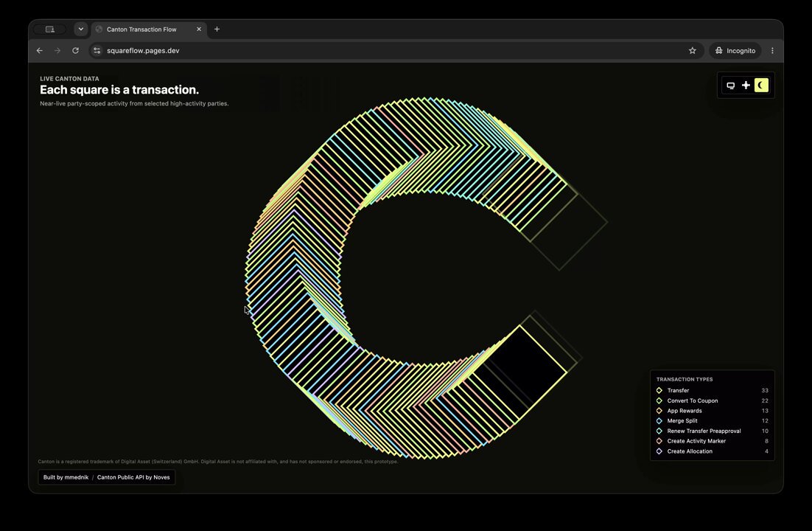Click the TRANSACTION TYPES legend heading
The image size is (812, 531).
685,380
